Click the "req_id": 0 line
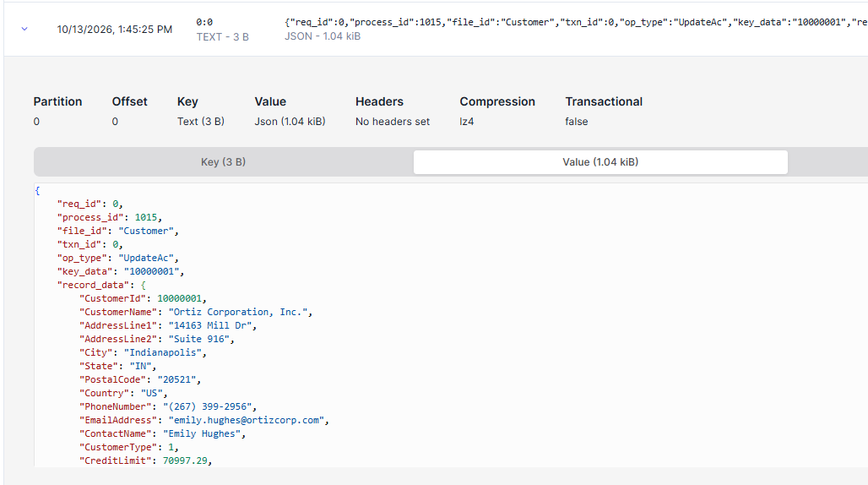This screenshot has height=485, width=868. pos(90,204)
